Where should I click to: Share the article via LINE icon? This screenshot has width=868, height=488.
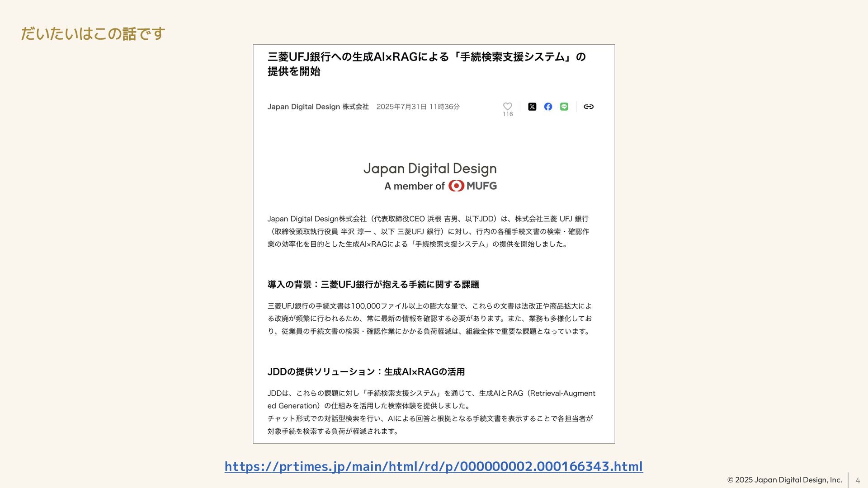point(564,107)
